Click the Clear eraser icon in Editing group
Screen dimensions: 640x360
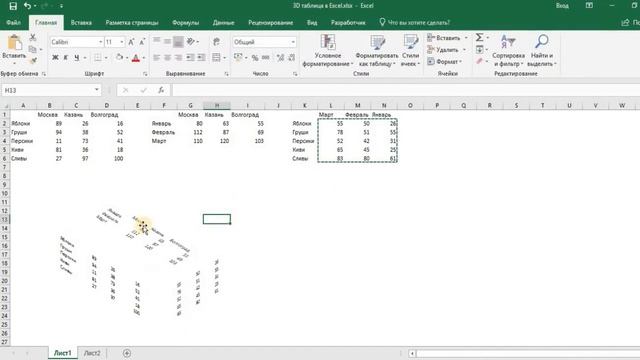coord(479,61)
